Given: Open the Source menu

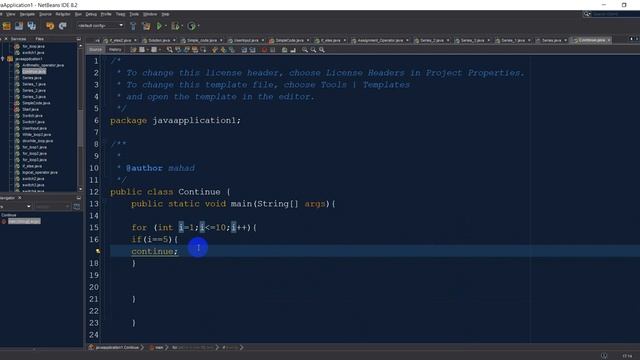Looking at the screenshot, I should 45,14.
